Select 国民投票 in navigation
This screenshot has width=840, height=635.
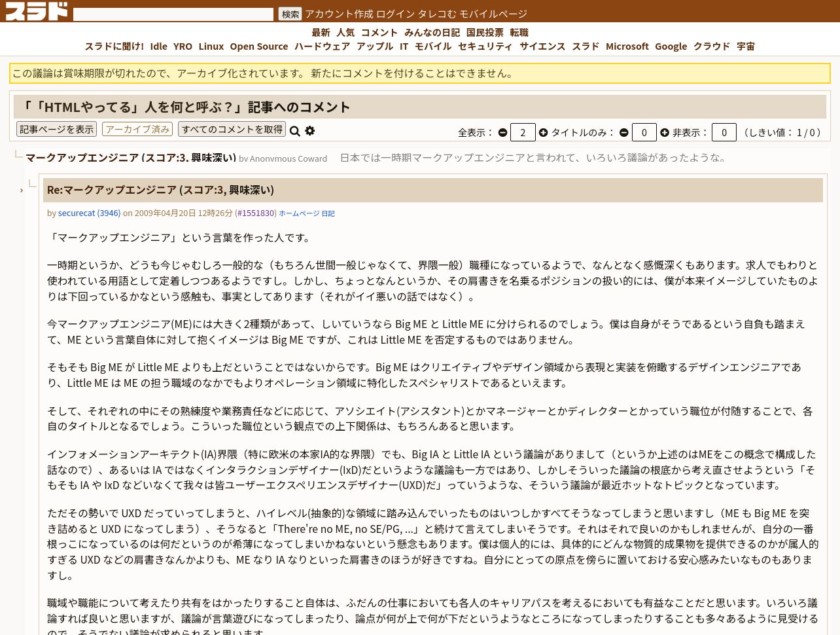click(485, 32)
